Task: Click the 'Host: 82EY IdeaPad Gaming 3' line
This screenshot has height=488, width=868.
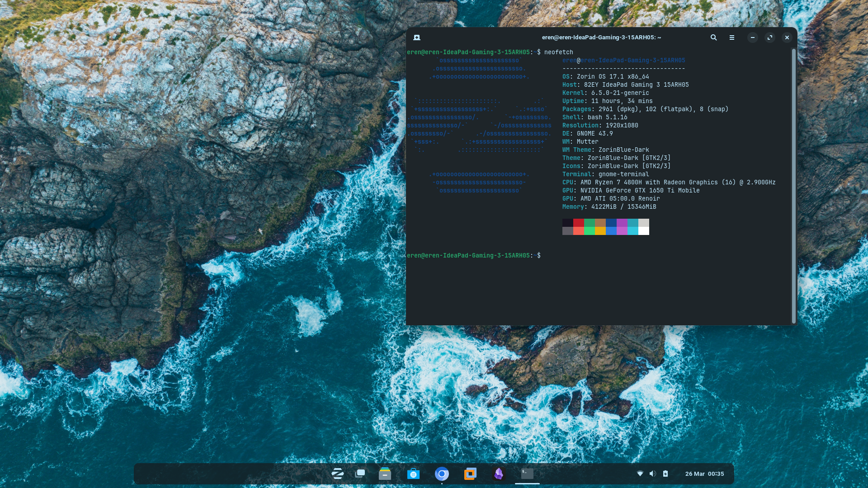Action: 625,84
